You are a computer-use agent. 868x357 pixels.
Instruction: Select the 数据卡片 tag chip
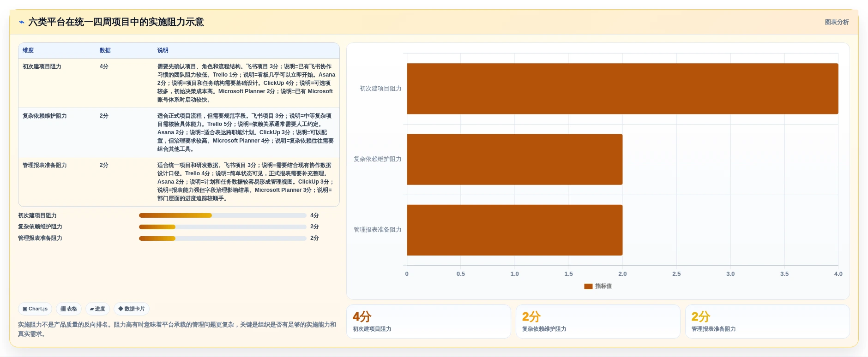(x=132, y=309)
